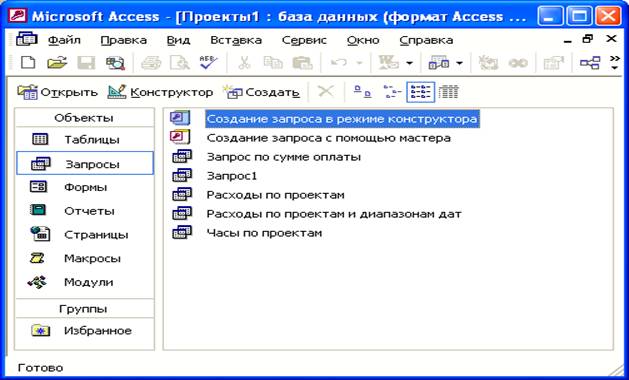This screenshot has height=380, width=629.
Task: Expand the Analyze dropdown arrow
Action: pos(459,63)
